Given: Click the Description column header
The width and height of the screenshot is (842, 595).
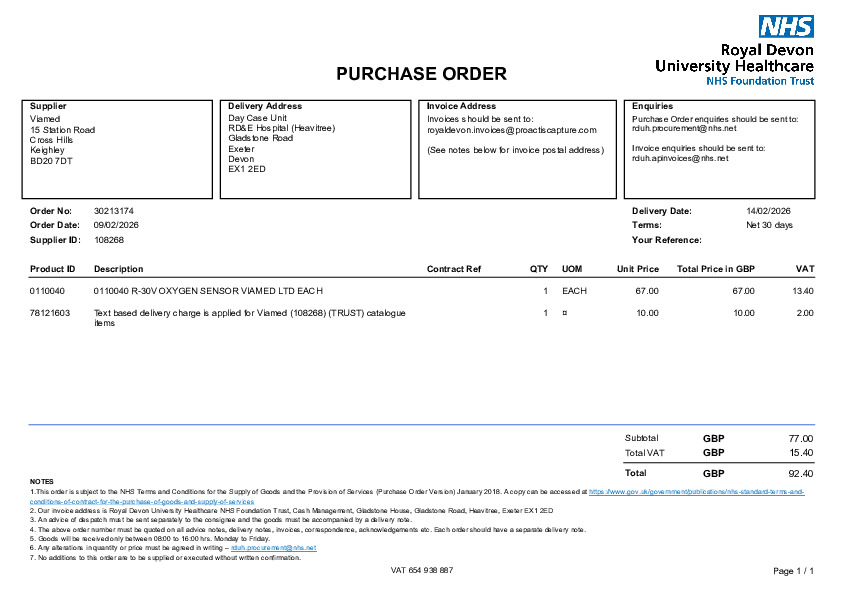Looking at the screenshot, I should [118, 269].
